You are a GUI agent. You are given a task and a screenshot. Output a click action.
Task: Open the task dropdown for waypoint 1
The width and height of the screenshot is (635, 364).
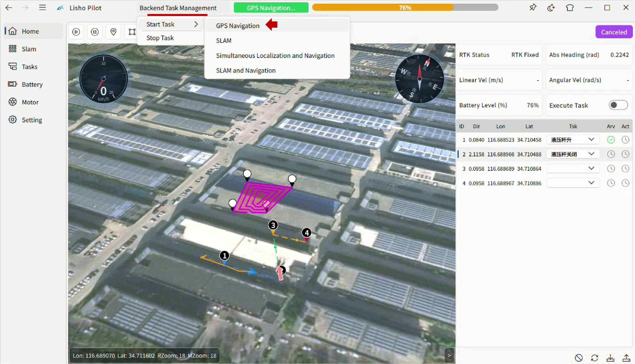pyautogui.click(x=573, y=139)
